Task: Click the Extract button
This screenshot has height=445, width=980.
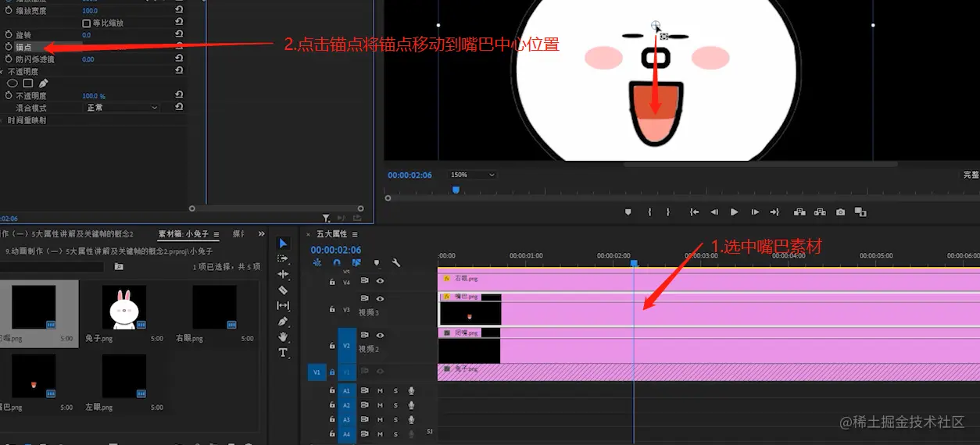Action: (820, 212)
